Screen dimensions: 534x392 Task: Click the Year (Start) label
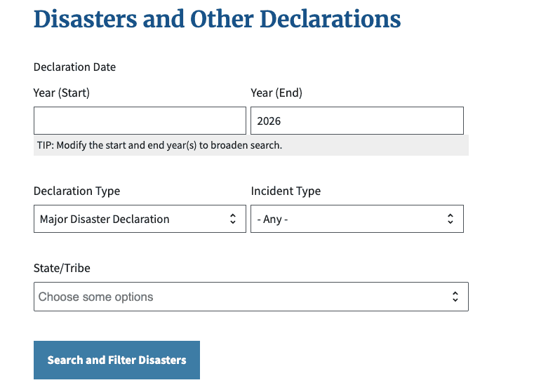click(x=62, y=93)
